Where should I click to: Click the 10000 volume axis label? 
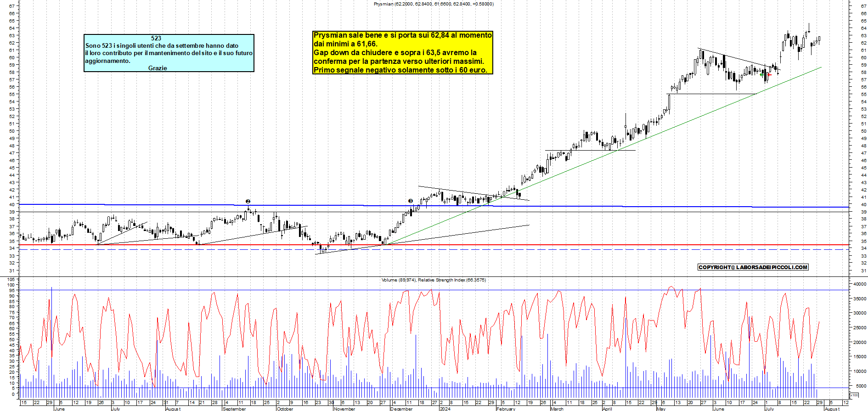(860, 371)
